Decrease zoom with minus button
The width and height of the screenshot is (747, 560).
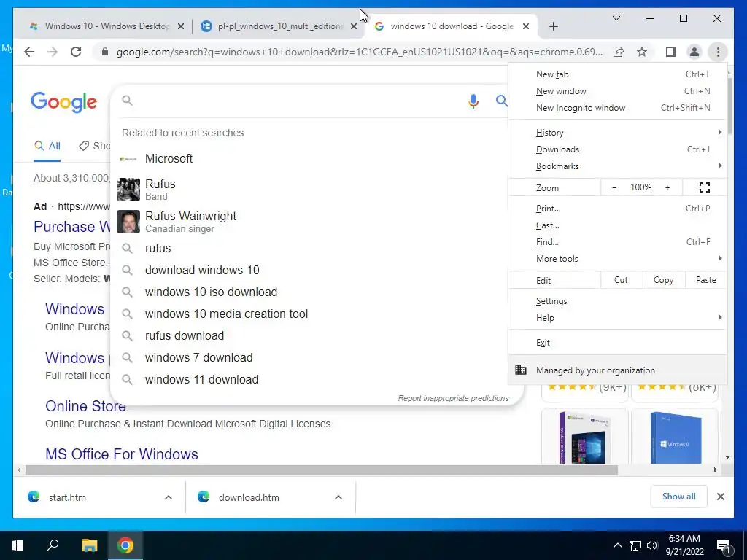[614, 187]
